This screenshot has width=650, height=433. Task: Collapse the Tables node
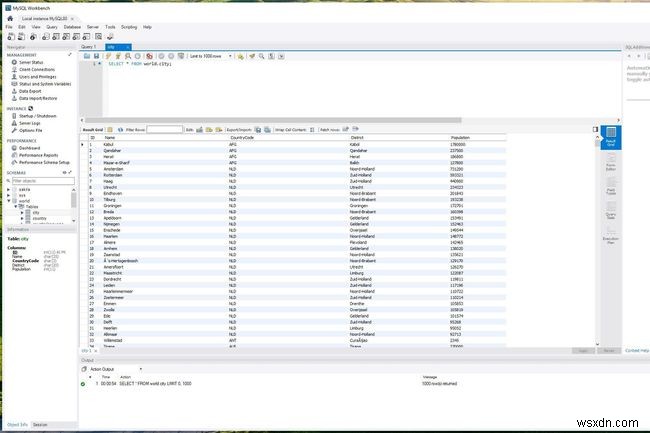coord(16,206)
